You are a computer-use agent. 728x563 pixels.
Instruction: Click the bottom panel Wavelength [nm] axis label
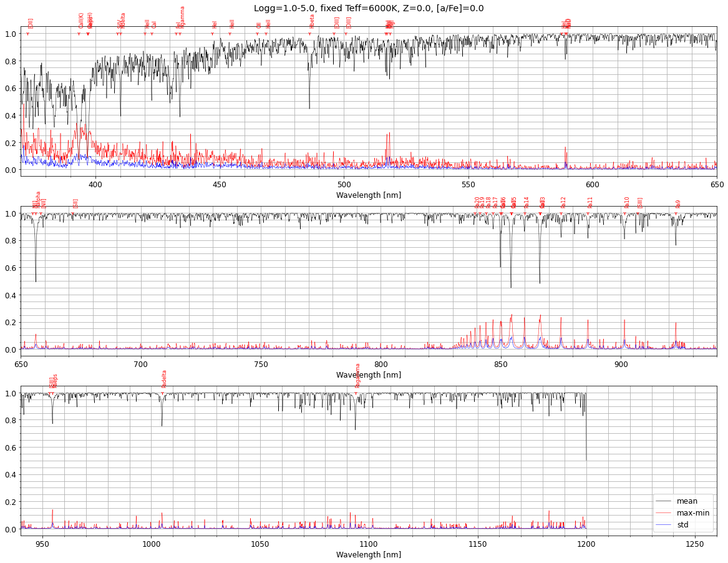coord(368,555)
